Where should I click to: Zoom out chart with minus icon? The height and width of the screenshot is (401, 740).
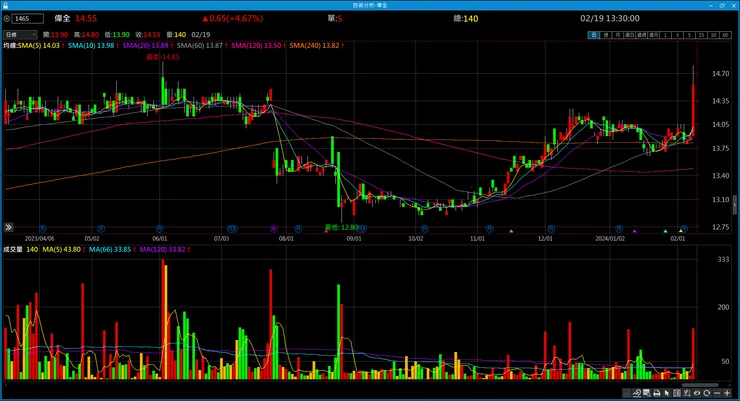pyautogui.click(x=717, y=393)
